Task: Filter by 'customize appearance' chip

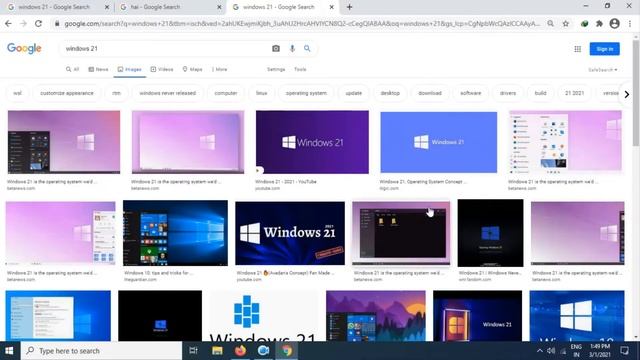Action: point(67,93)
